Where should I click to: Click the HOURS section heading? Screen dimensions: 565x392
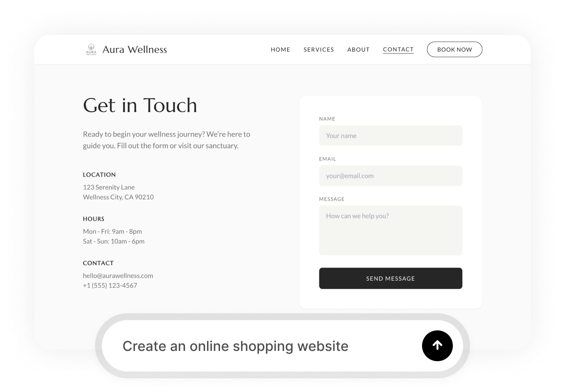pyautogui.click(x=94, y=219)
